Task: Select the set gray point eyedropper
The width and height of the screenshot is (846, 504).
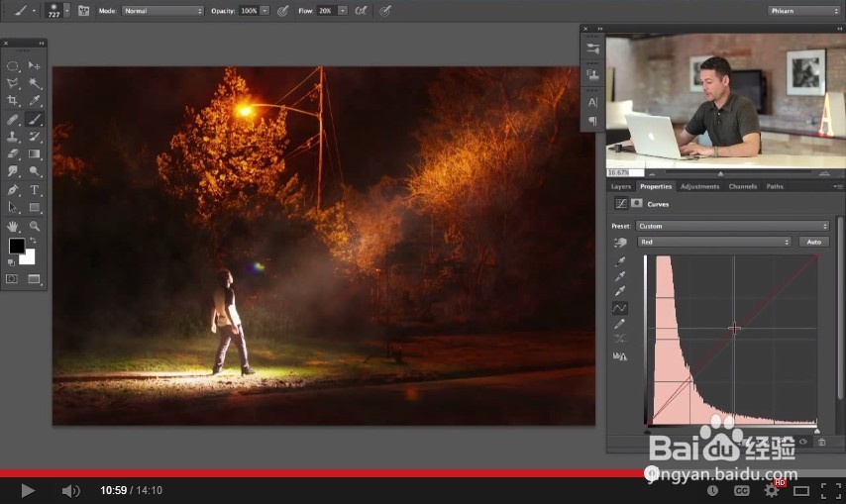Action: [x=620, y=276]
